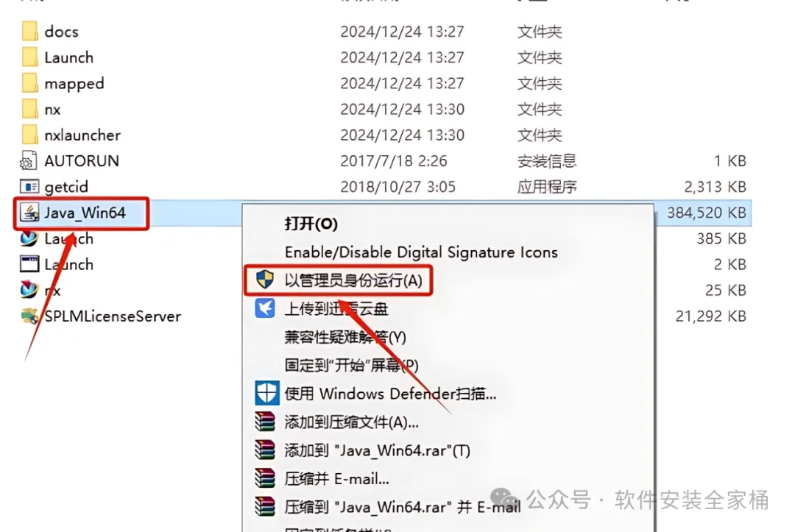795x532 pixels.
Task: Select the getcid application icon
Action: [29, 186]
